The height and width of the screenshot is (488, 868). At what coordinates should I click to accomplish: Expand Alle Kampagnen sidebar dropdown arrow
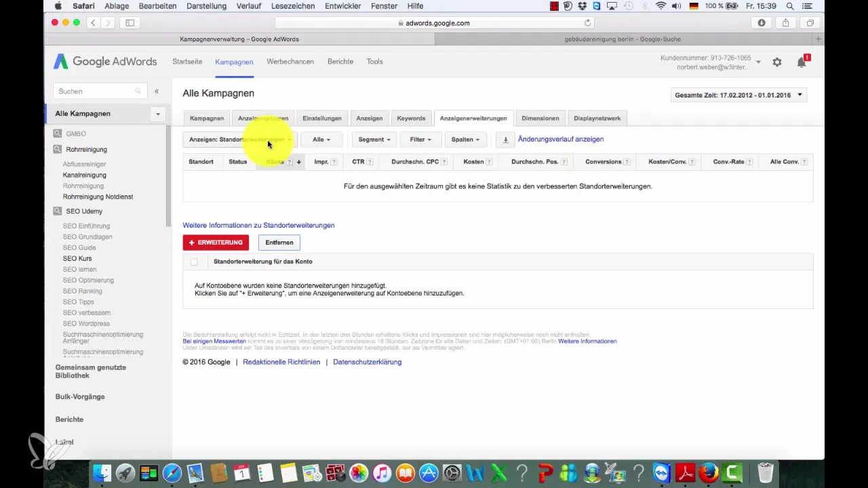click(x=157, y=114)
